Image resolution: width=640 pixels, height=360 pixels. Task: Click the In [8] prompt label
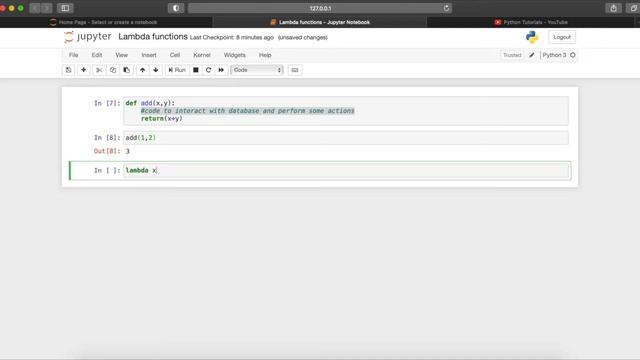click(x=107, y=138)
